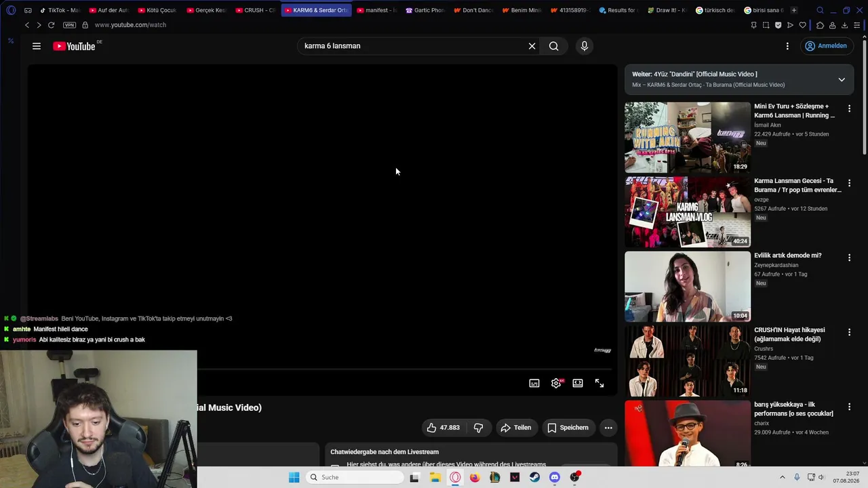The height and width of the screenshot is (488, 868).
Task: Switch to the Auf der Auf browser tab
Action: point(108,10)
